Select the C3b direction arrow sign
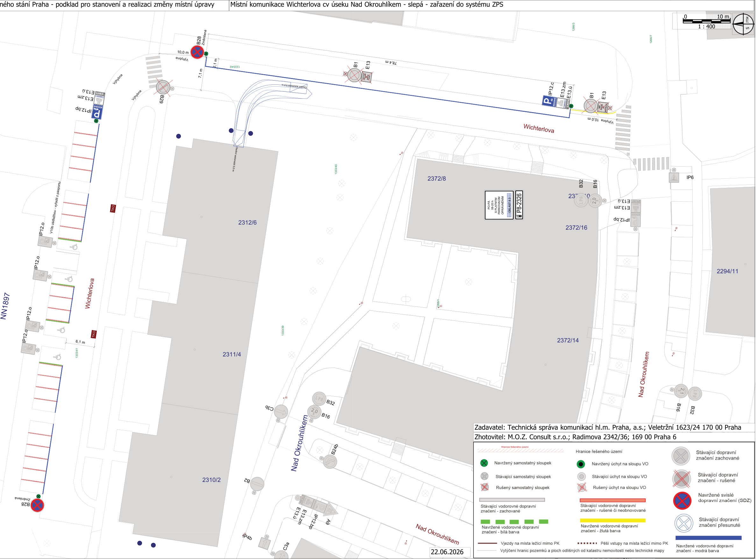 281,412
